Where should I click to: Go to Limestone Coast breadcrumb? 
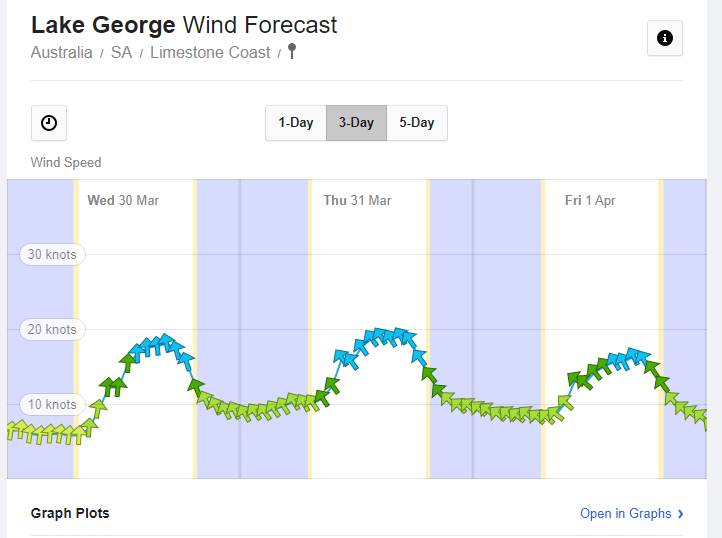point(210,53)
